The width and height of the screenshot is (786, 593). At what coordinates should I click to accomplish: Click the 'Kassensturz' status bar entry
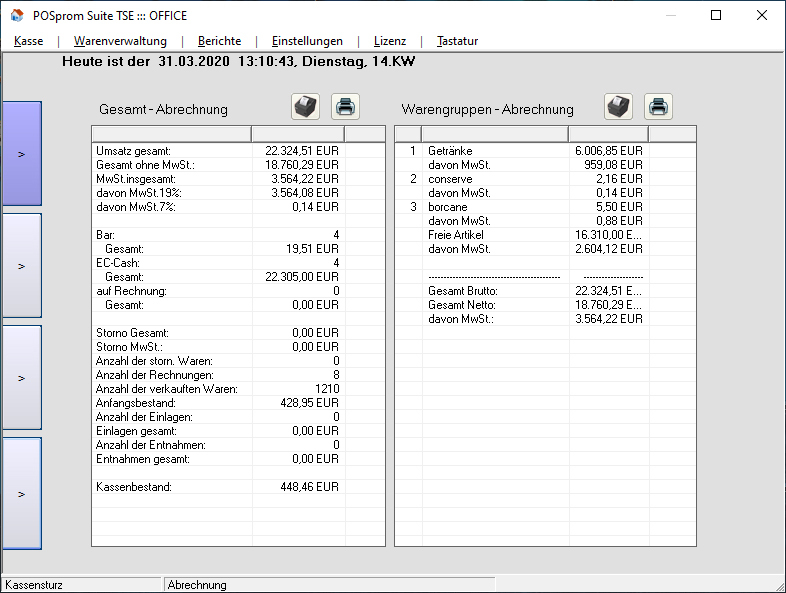point(82,585)
